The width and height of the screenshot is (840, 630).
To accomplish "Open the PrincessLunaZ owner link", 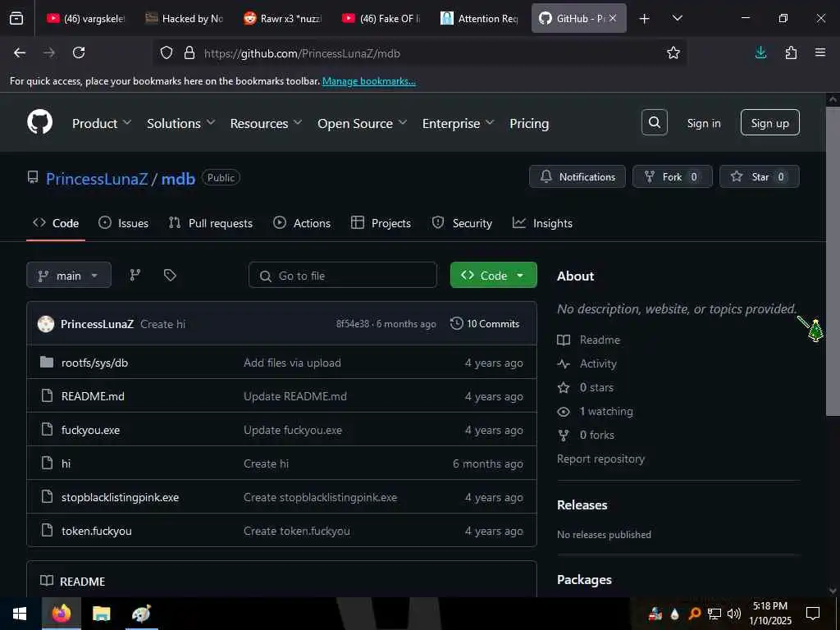I will 97,178.
